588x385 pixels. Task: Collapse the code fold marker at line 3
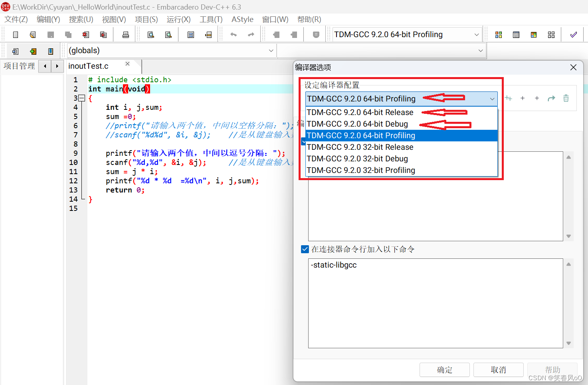[81, 98]
